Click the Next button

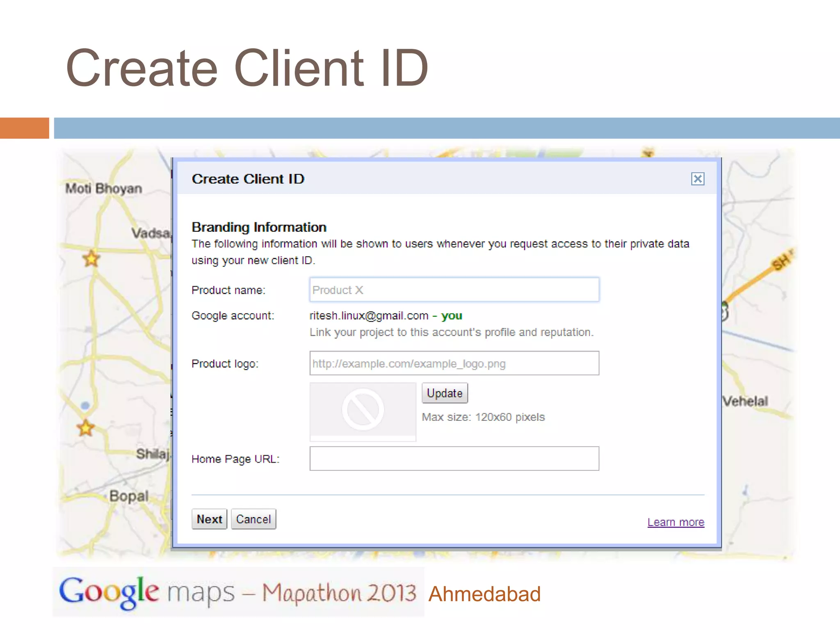[x=209, y=519]
